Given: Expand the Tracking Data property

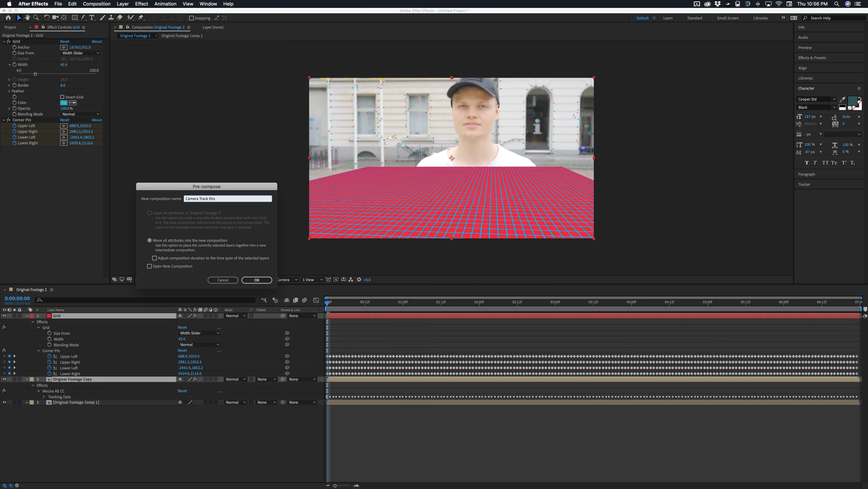Looking at the screenshot, I should (x=44, y=397).
